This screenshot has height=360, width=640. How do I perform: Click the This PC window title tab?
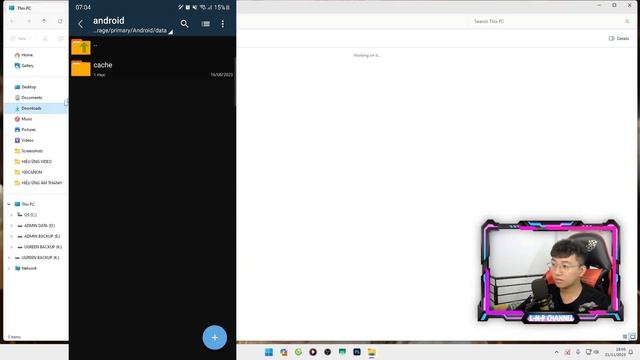pyautogui.click(x=20, y=8)
